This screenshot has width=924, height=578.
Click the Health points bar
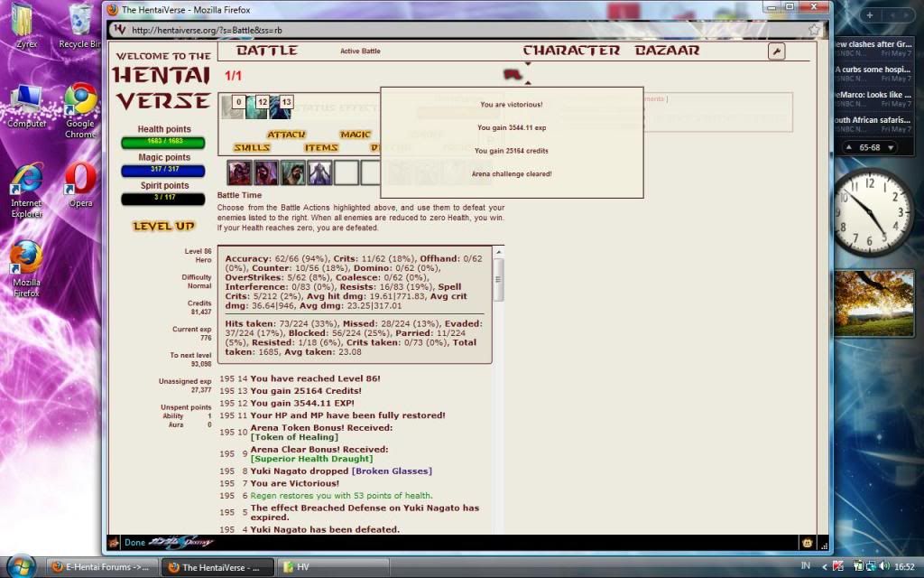coord(163,142)
